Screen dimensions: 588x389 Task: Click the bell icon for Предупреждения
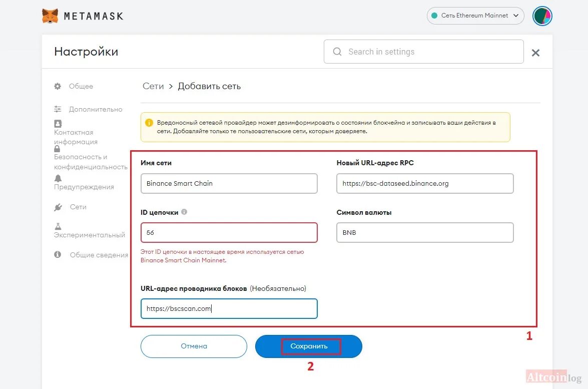[x=58, y=178]
